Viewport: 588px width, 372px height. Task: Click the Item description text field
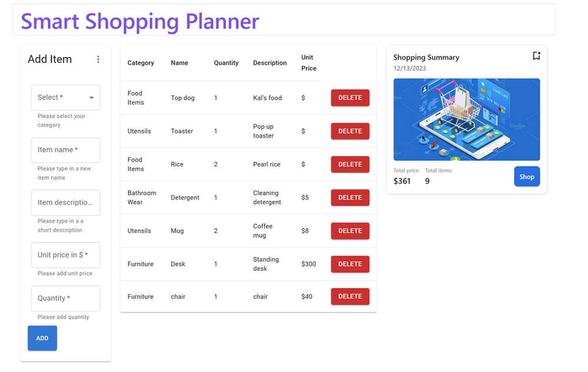[65, 202]
